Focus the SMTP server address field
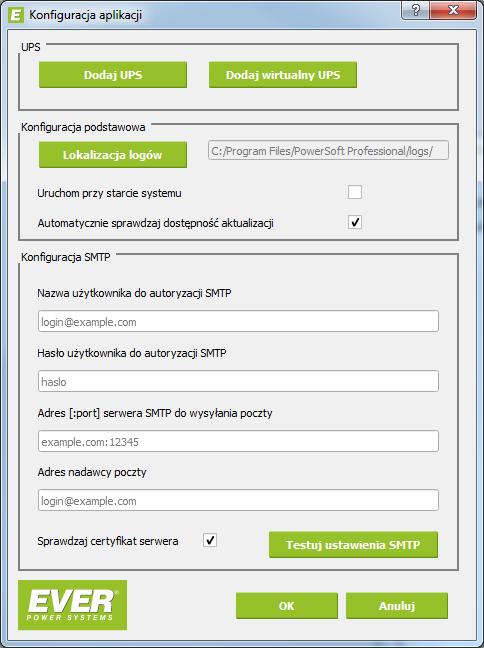 (x=238, y=441)
